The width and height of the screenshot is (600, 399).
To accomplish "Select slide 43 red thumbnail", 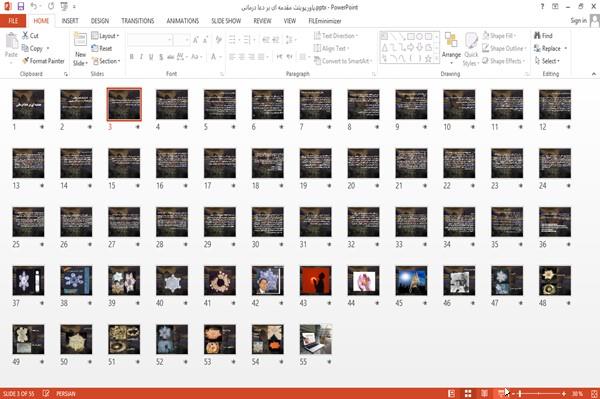I will coord(315,280).
